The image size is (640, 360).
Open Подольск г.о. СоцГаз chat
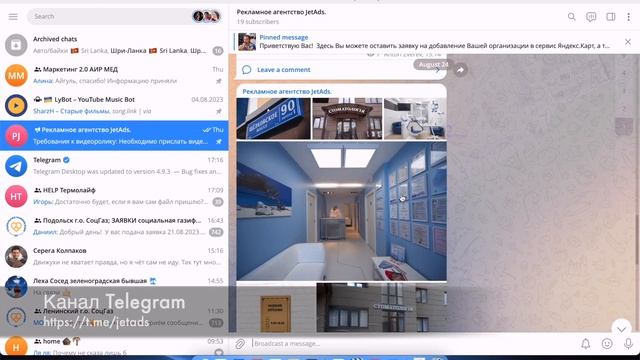click(114, 226)
